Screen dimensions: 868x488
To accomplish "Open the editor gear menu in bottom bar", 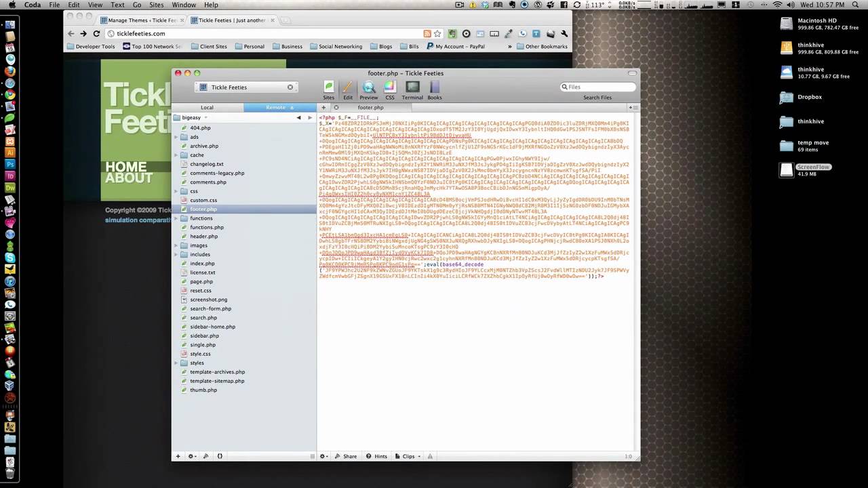I will (x=324, y=456).
